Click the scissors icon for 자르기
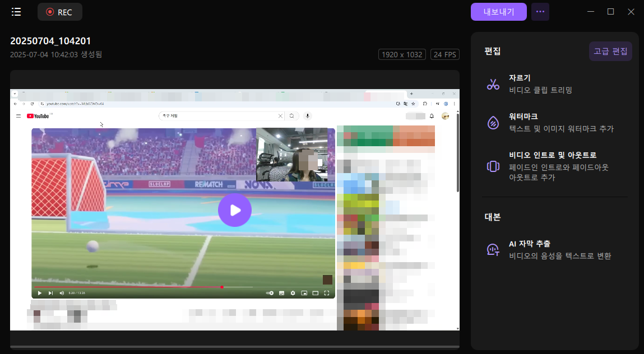 [x=493, y=84]
